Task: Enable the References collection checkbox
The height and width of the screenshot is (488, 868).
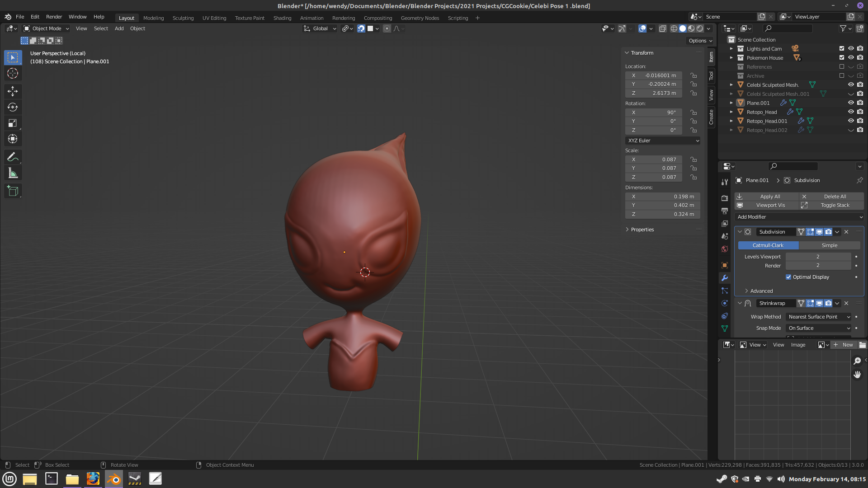Action: [x=842, y=67]
